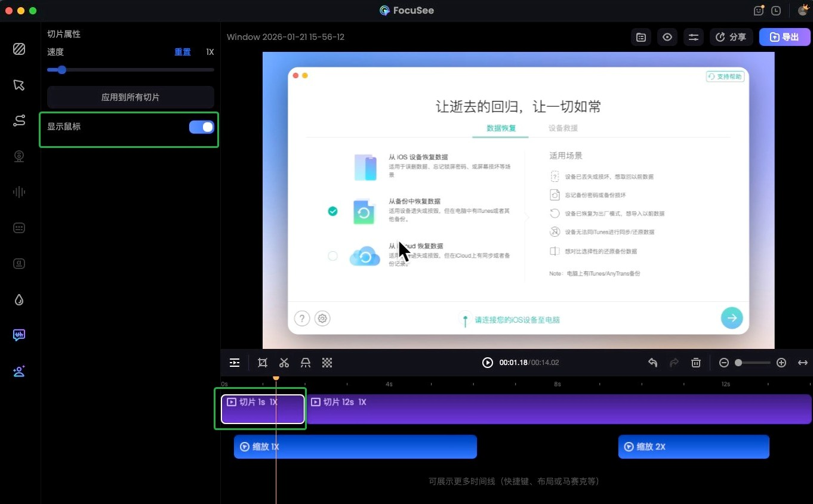Open the webcam settings panel

(19, 156)
